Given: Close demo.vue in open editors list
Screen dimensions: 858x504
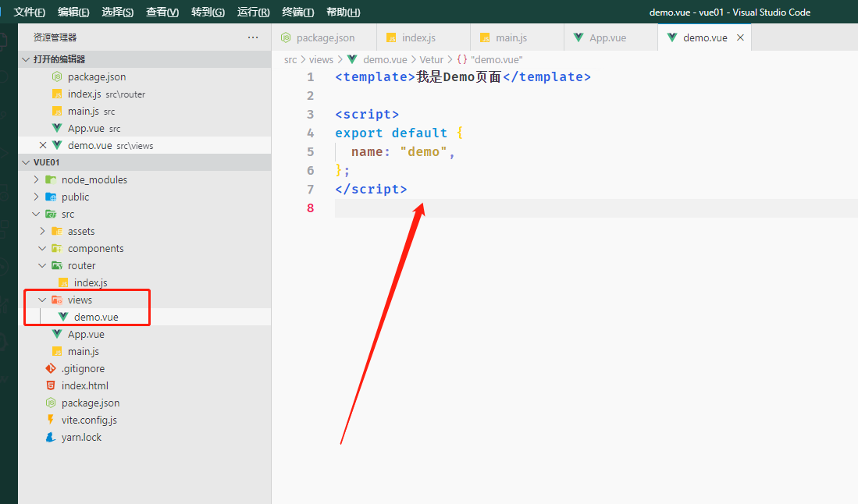Looking at the screenshot, I should coord(43,145).
